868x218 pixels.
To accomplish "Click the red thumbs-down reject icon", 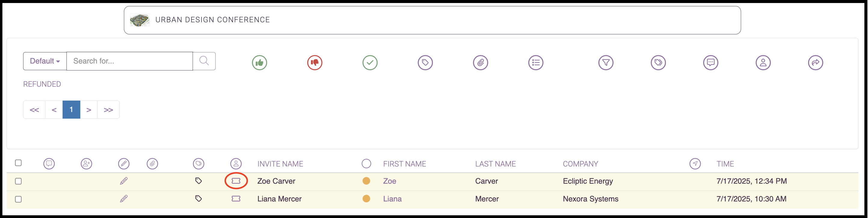I will click(315, 62).
